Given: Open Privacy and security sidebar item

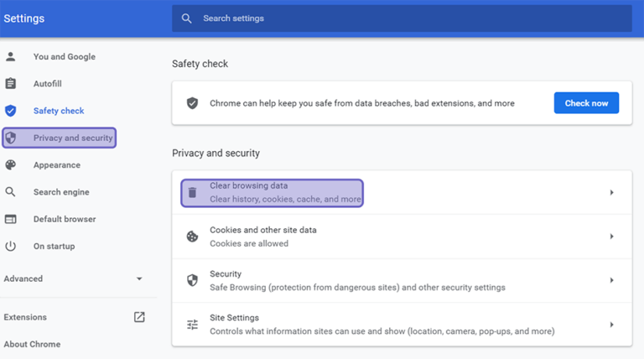Looking at the screenshot, I should tap(60, 138).
